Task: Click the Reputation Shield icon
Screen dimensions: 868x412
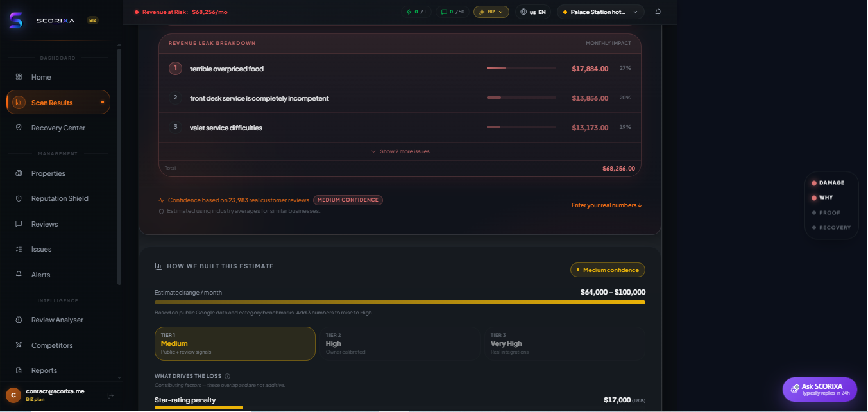Action: point(19,198)
